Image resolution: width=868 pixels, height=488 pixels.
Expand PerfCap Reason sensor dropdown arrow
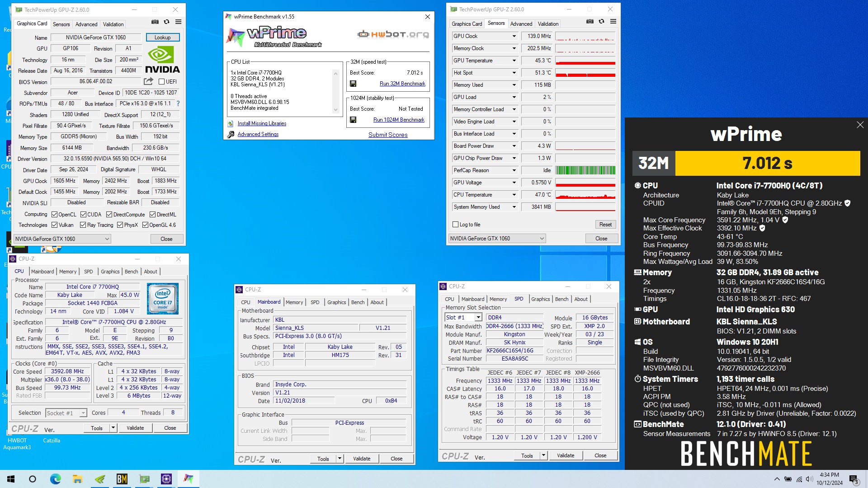(x=514, y=170)
